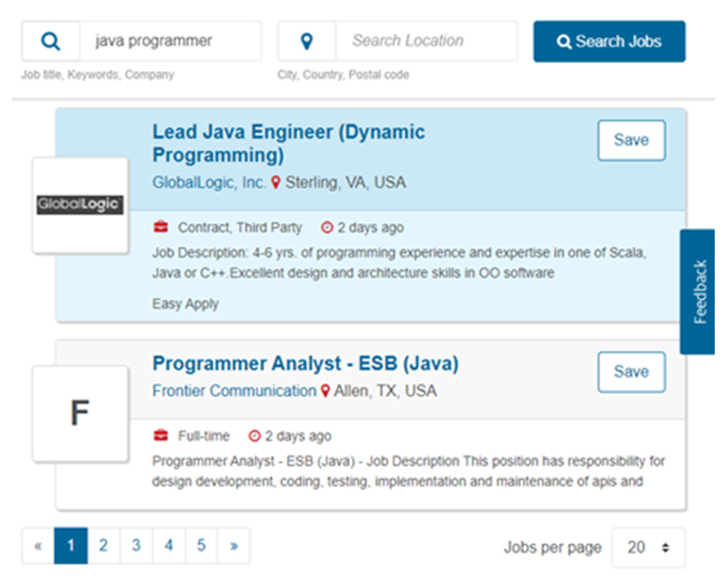Click the magnifier icon beside keyword field
The width and height of the screenshot is (728, 585).
coord(50,41)
